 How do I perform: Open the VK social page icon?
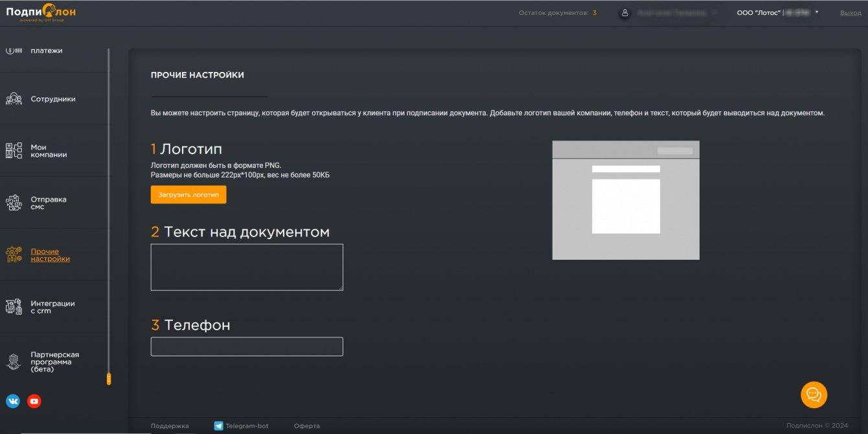(x=13, y=402)
